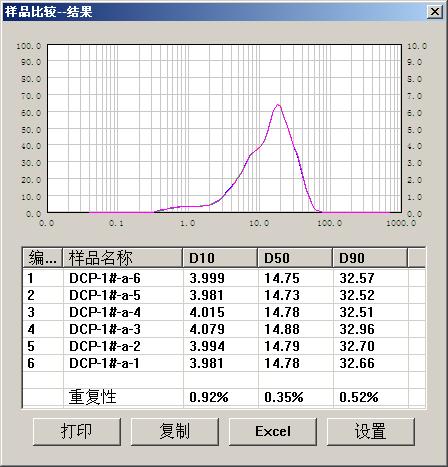This screenshot has width=448, height=467.
Task: Click the D90 value 32.96 cell
Action: tap(357, 329)
